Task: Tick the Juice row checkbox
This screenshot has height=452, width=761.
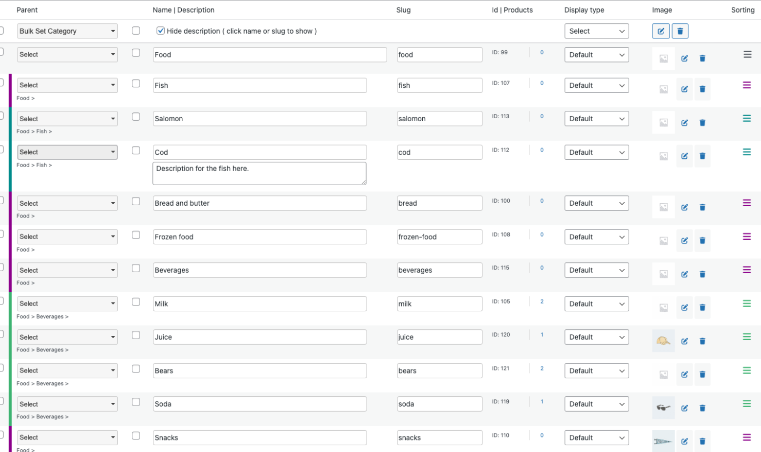Action: click(x=136, y=335)
